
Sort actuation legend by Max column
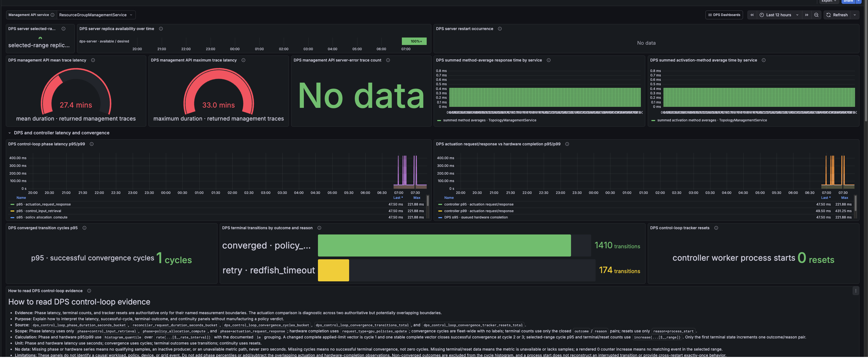coord(845,198)
